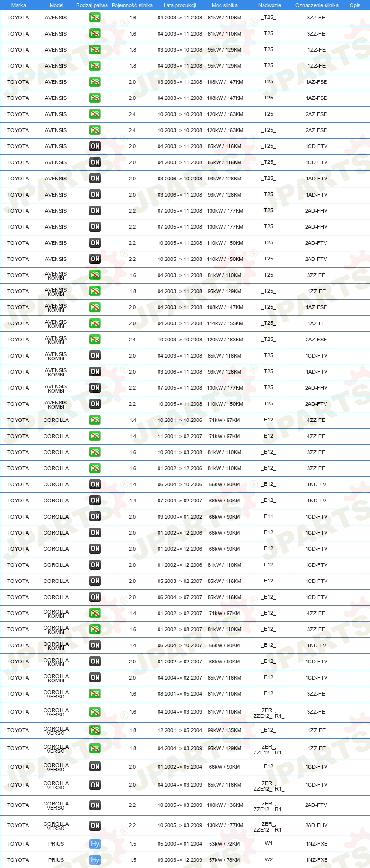Click the Pojemność silnika column header
This screenshot has width=370, height=868.
132,5
